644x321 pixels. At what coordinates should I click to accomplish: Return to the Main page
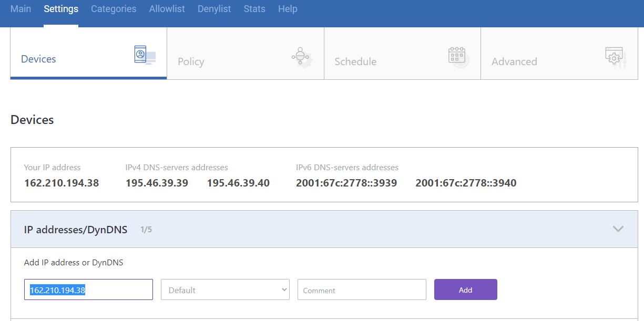click(21, 9)
